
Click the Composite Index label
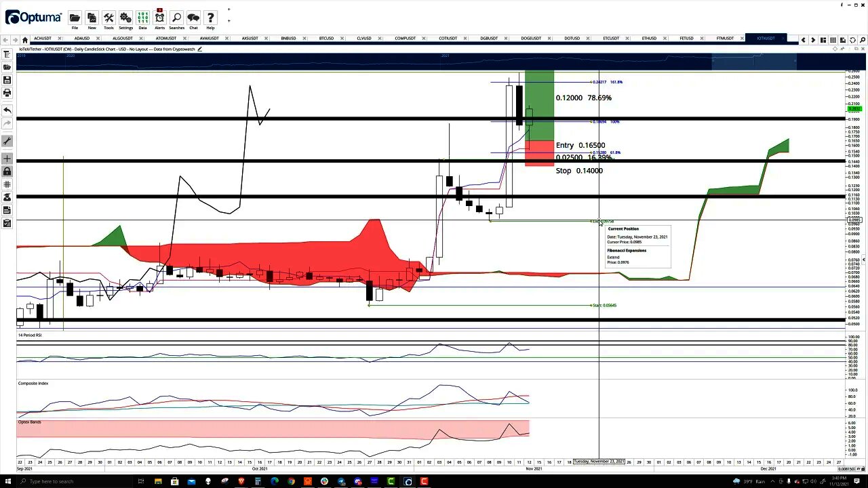[x=33, y=384]
